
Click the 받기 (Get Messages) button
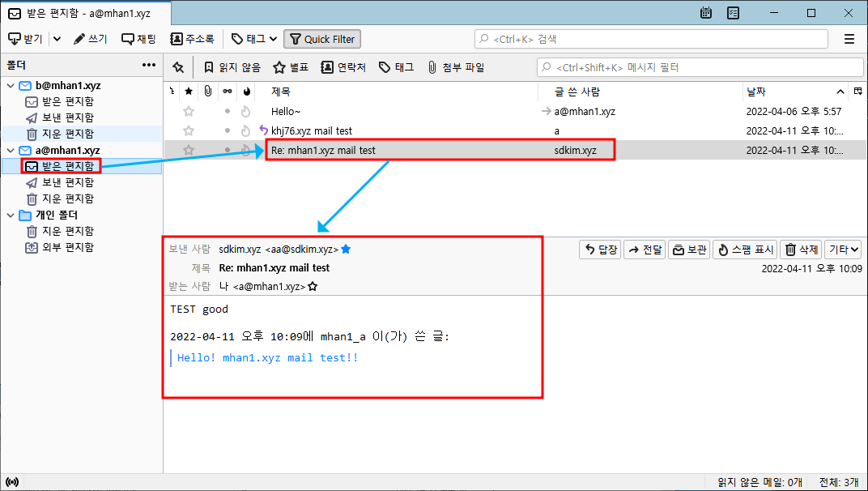pos(25,39)
